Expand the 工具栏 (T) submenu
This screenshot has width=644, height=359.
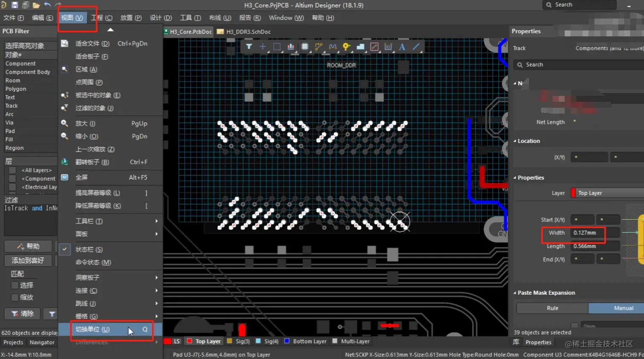(x=110, y=221)
